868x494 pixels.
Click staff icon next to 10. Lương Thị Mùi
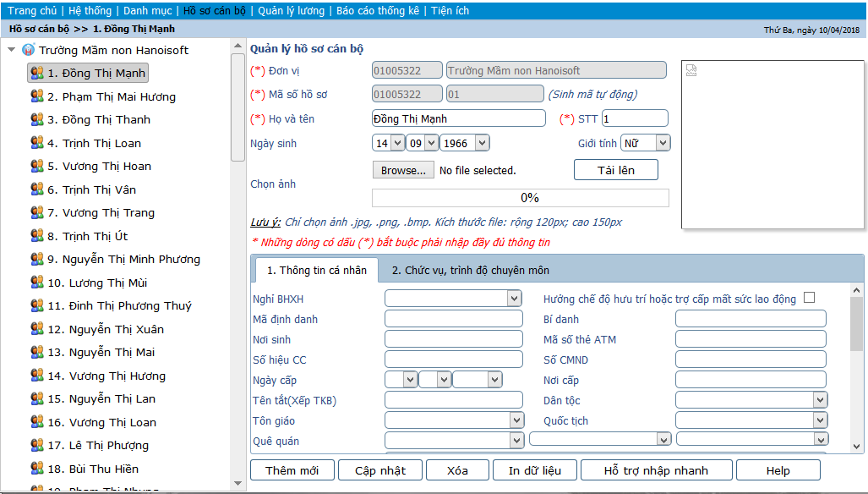tap(37, 283)
